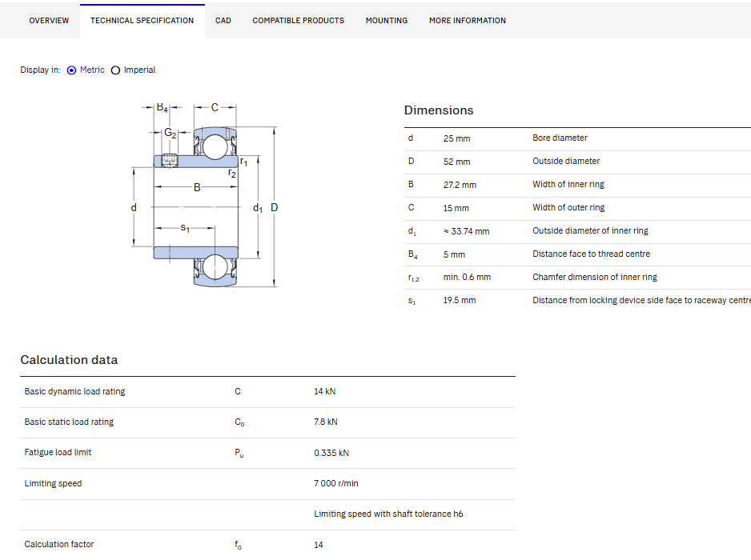
Task: Click the '≈ 33.74 mm' value
Action: pos(467,231)
